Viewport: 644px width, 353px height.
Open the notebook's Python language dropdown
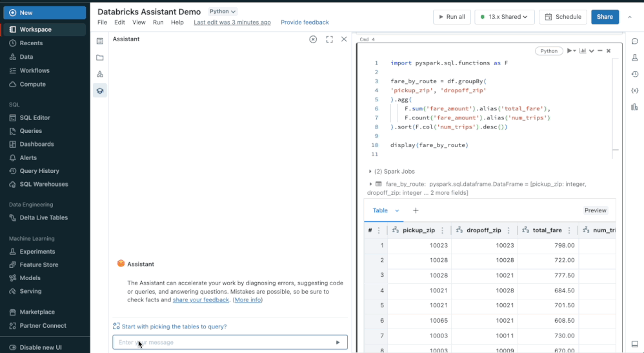(x=223, y=12)
